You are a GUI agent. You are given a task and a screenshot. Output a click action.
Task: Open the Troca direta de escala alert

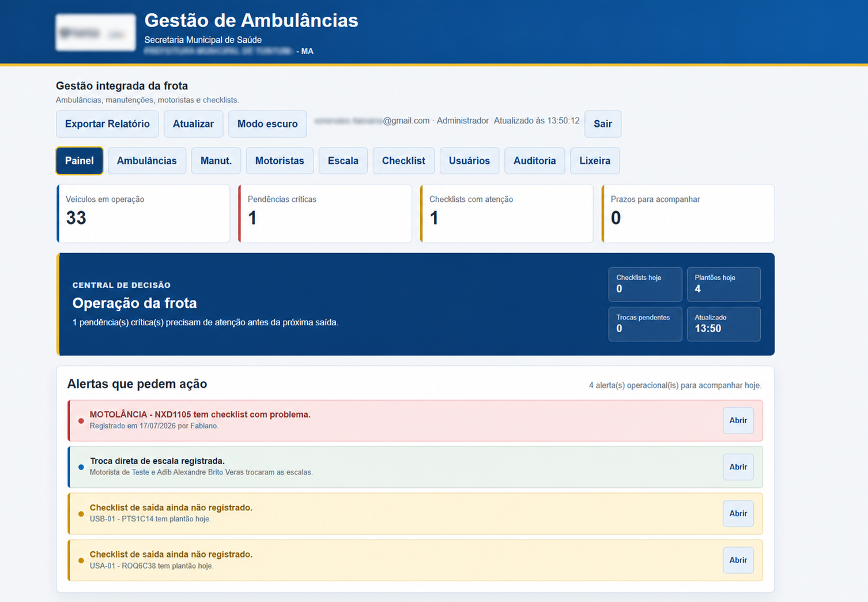pos(738,467)
